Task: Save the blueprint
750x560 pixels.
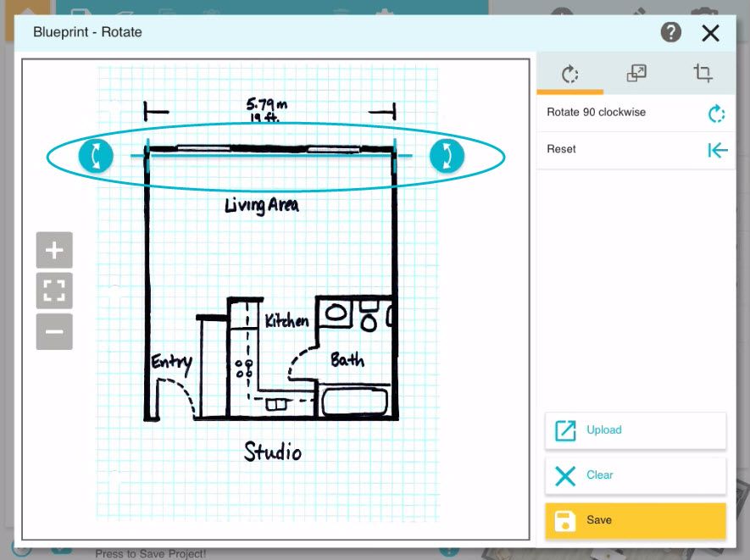Action: tap(636, 521)
